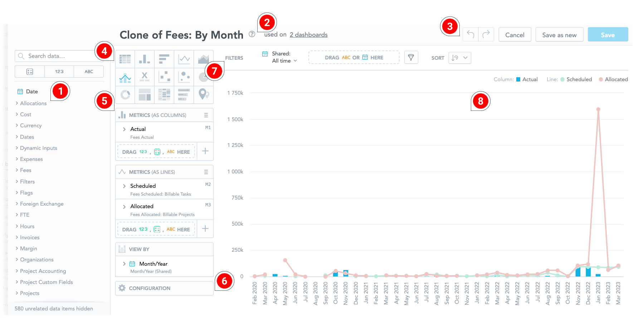Switch to Column chart visualization
The height and width of the screenshot is (324, 644).
coord(145,59)
